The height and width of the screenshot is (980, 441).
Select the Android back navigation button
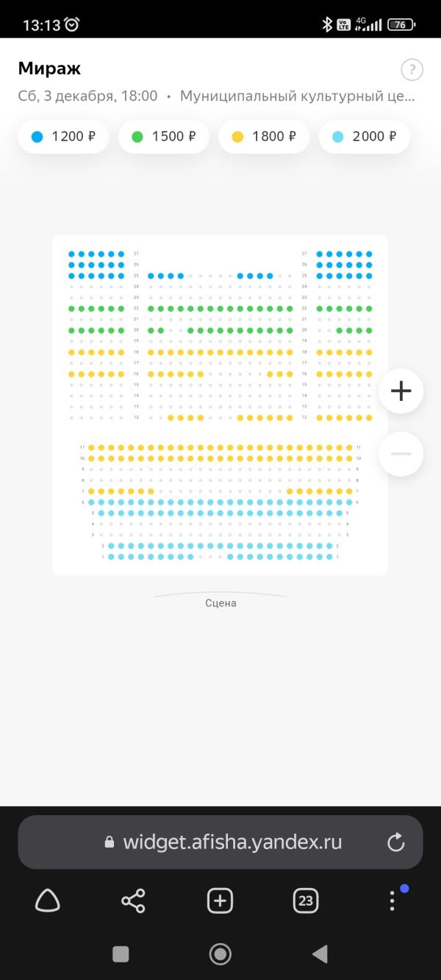(320, 954)
